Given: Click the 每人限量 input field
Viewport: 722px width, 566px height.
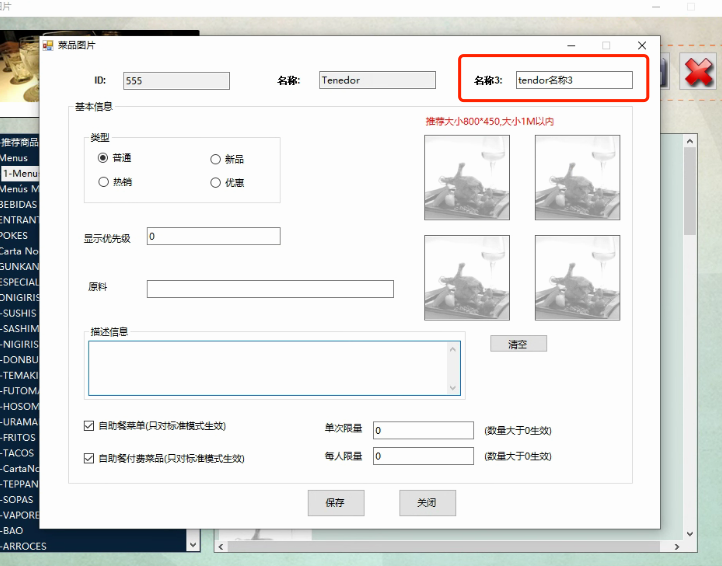Looking at the screenshot, I should [423, 456].
